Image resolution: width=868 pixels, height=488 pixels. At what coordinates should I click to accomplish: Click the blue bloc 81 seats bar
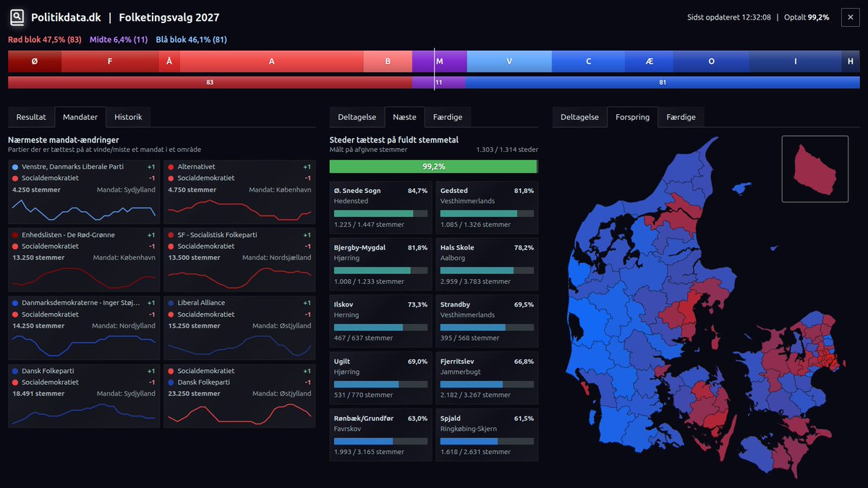point(663,82)
